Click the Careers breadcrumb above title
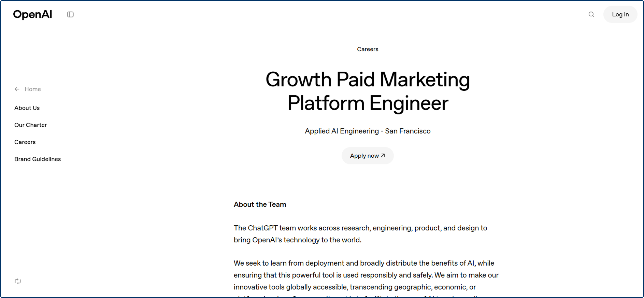The image size is (644, 298). [368, 49]
